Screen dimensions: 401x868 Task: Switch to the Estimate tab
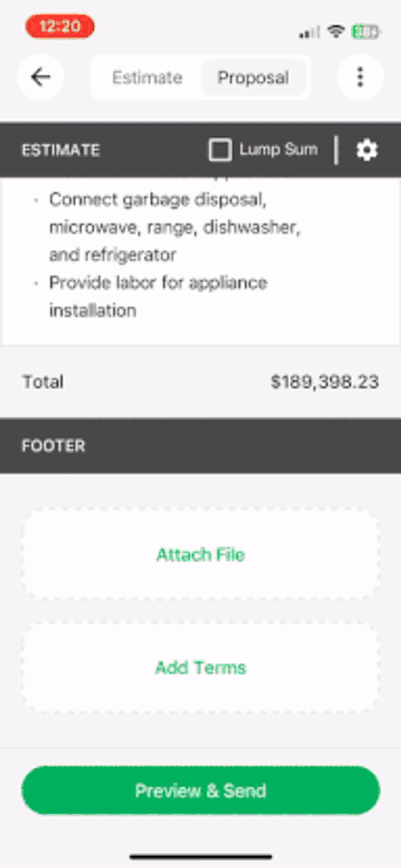click(x=147, y=77)
